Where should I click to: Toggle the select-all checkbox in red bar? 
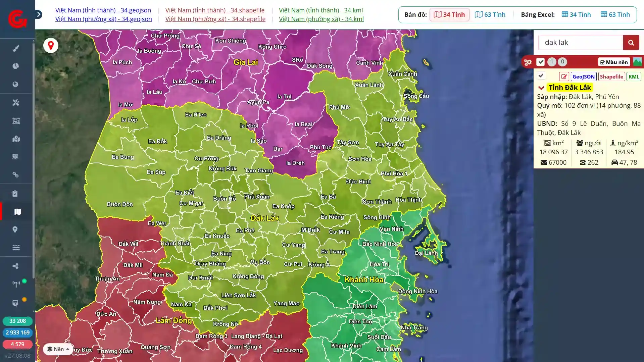point(540,62)
